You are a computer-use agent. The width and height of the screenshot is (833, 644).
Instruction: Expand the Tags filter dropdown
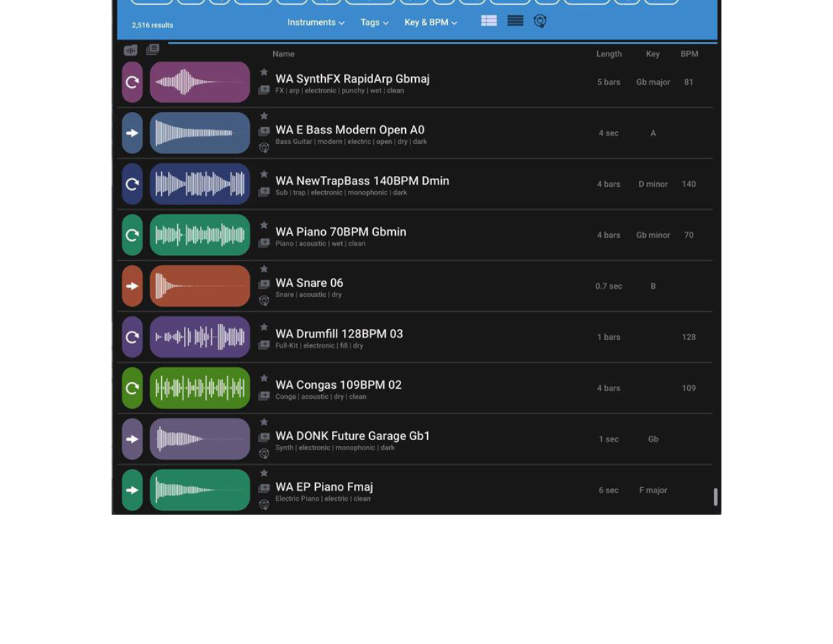(375, 23)
